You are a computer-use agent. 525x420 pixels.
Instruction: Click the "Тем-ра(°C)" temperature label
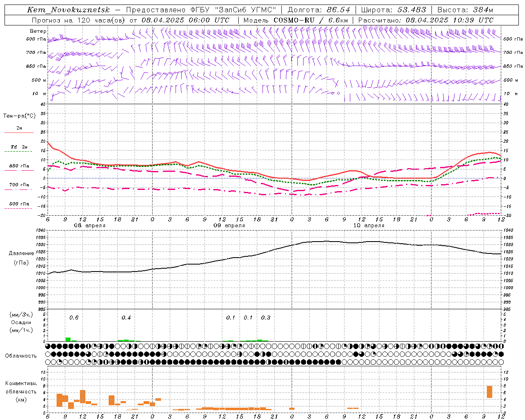(19, 116)
